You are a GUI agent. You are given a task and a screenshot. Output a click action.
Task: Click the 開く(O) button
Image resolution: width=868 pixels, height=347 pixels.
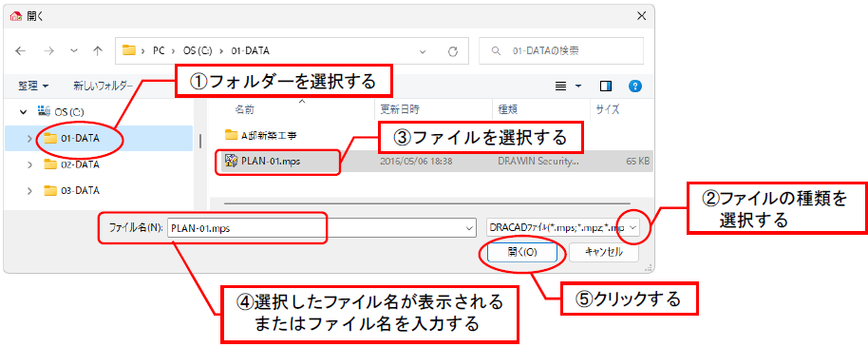point(521,252)
